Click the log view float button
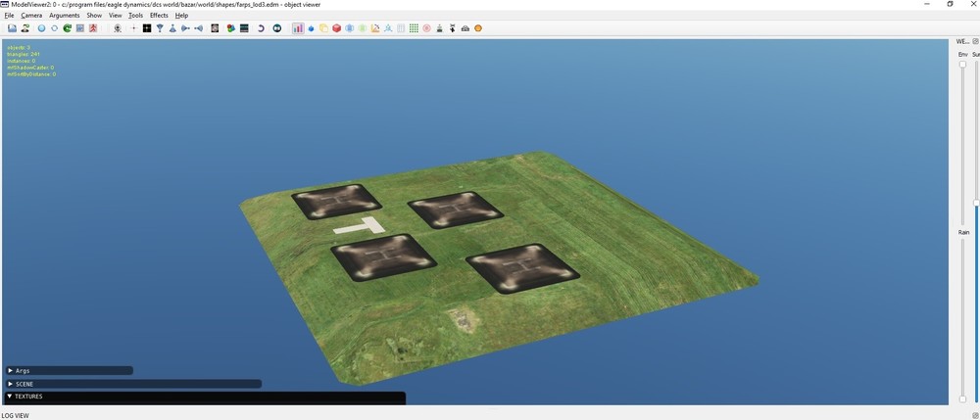The height and width of the screenshot is (420, 980). tap(976, 415)
